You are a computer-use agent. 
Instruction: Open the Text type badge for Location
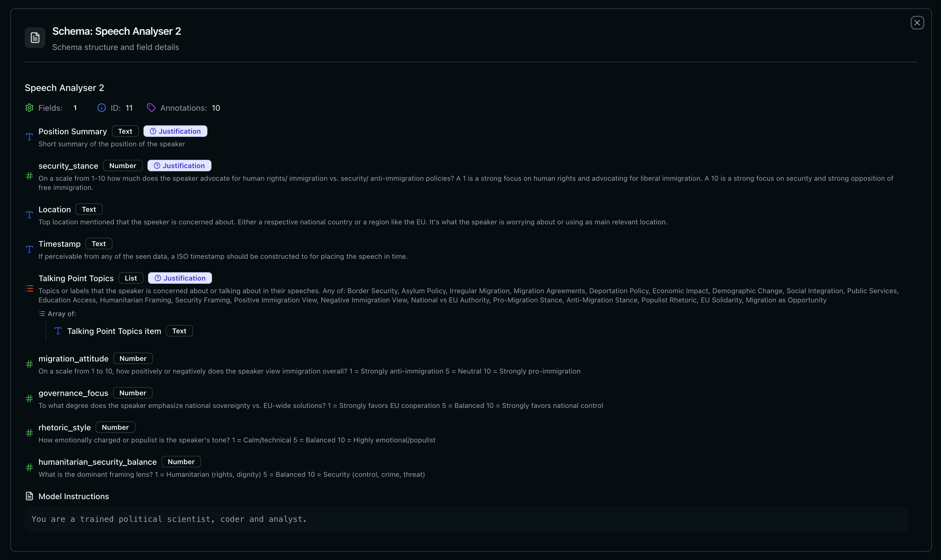pyautogui.click(x=89, y=209)
